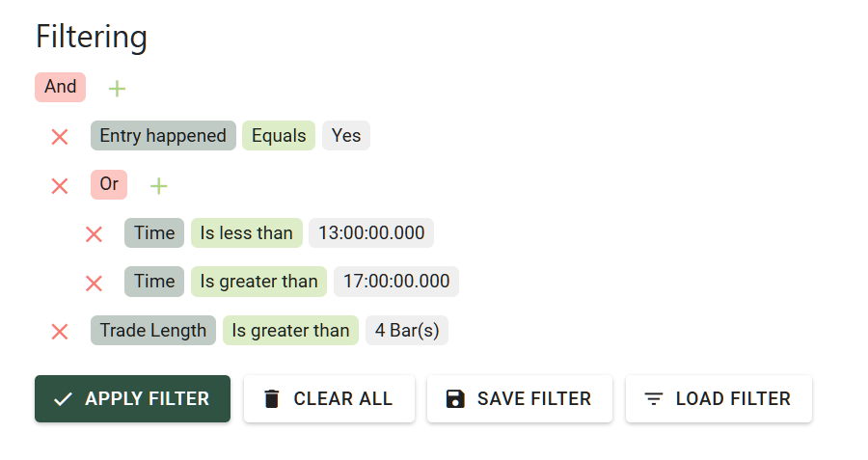Toggle the Or group operator chip
868x460 pixels.
(109, 184)
